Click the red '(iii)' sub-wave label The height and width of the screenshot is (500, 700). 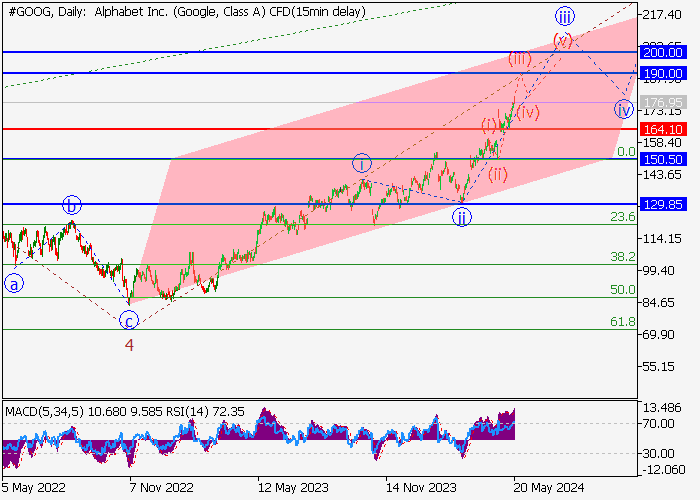pos(520,58)
